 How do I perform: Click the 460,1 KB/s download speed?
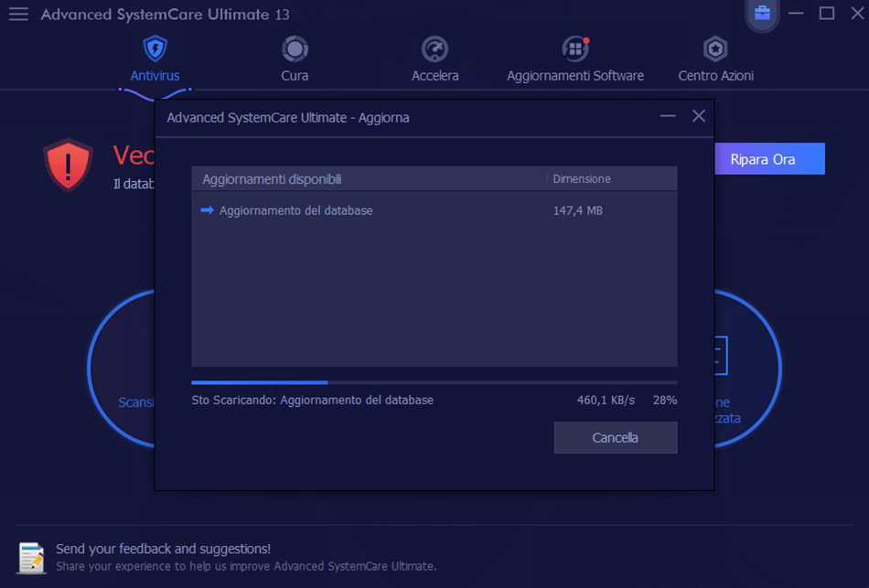click(606, 401)
